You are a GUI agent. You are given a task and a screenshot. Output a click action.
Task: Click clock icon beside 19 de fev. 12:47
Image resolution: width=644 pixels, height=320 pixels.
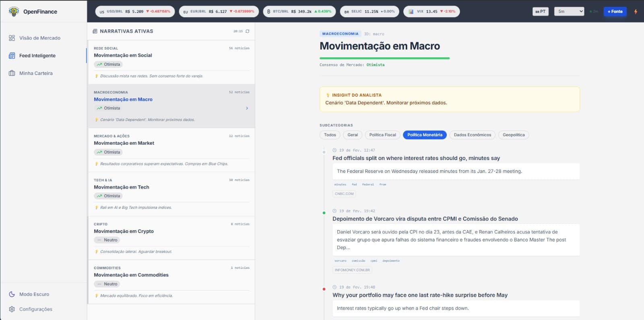[x=334, y=150]
